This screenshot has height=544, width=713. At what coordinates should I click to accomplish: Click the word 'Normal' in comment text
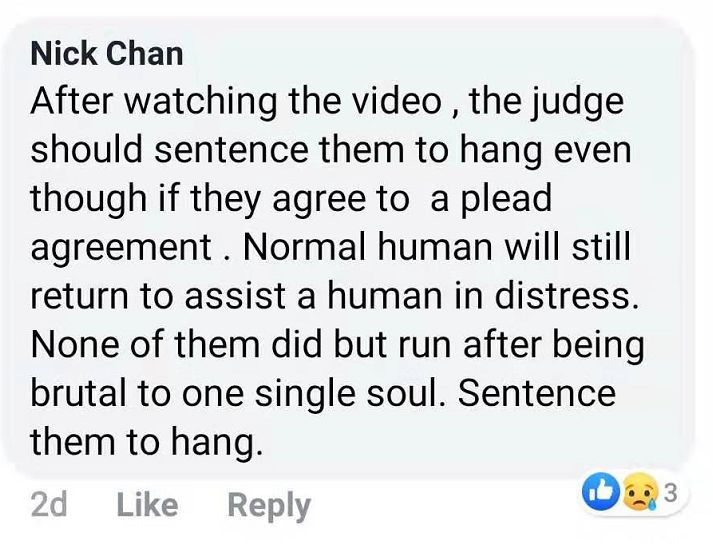point(305,247)
